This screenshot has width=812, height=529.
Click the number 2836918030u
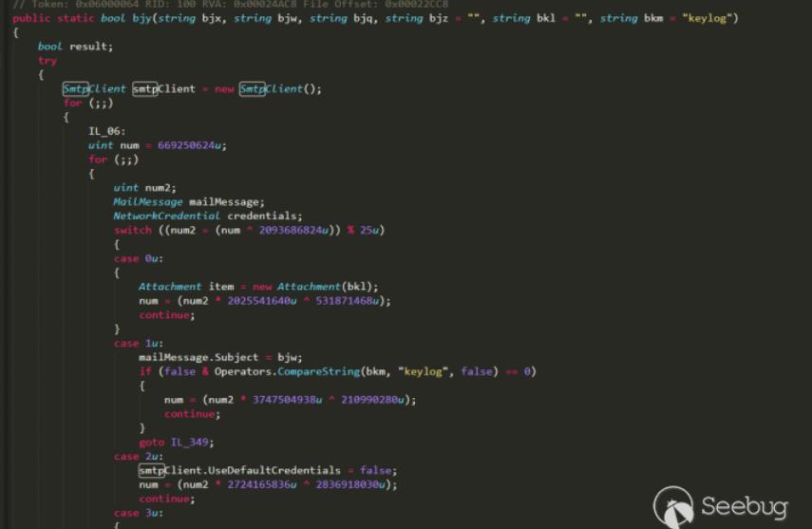(x=351, y=484)
